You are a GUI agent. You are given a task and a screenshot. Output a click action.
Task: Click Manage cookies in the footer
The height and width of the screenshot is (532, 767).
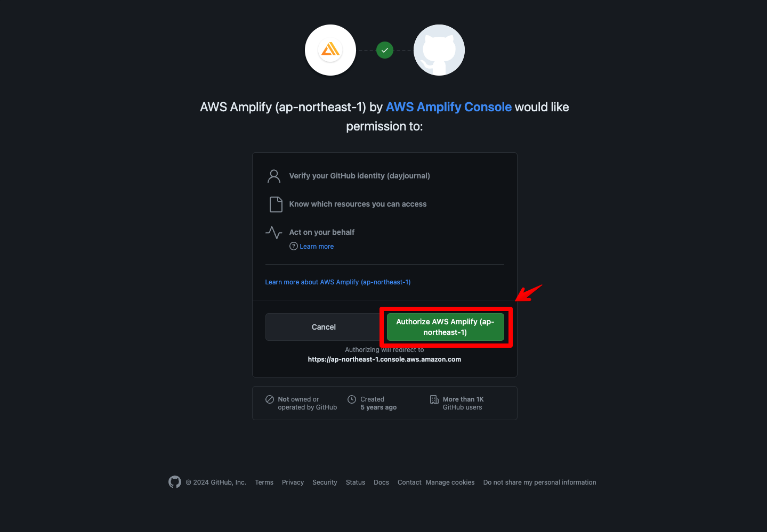click(x=450, y=482)
